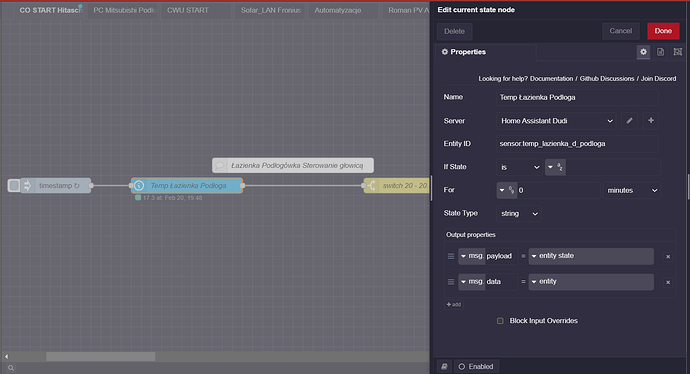The height and width of the screenshot is (374, 690).
Task: Switch to CWU START flow tab
Action: (x=188, y=10)
